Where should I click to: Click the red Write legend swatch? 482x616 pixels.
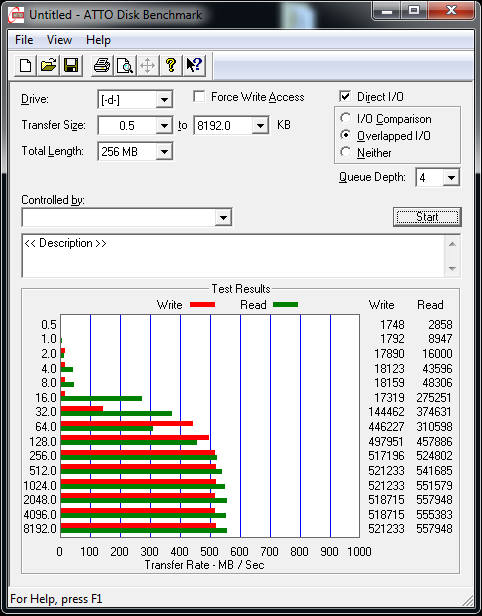point(202,304)
